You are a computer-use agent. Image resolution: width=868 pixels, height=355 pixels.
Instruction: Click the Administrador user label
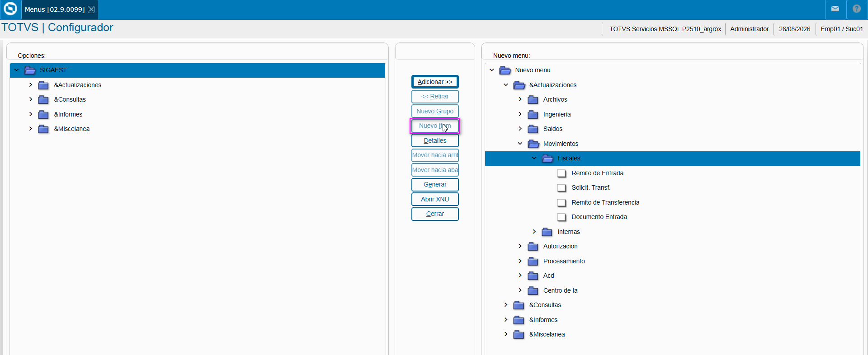coord(749,29)
